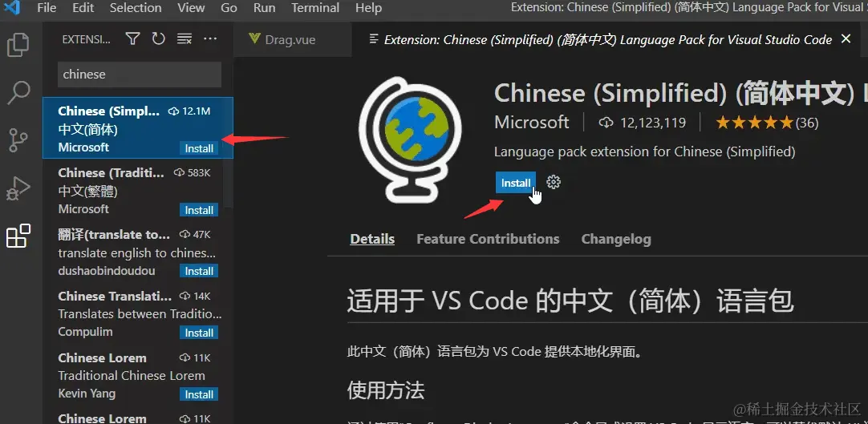This screenshot has width=868, height=424.
Task: Open the Explorer view in activity bar
Action: point(18,45)
